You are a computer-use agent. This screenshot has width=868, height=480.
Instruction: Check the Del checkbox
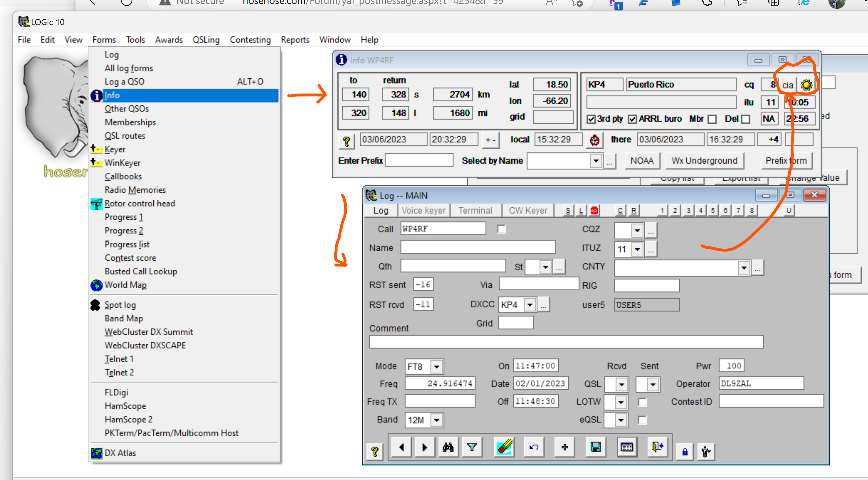[x=746, y=119]
